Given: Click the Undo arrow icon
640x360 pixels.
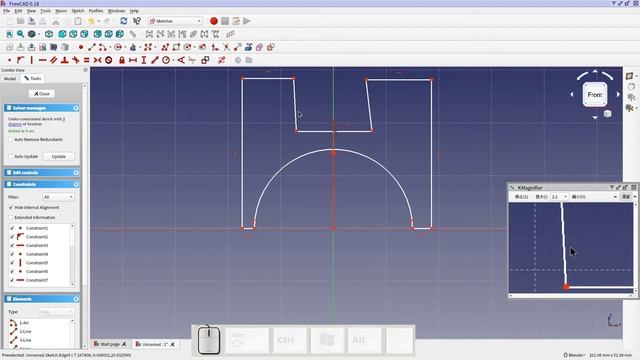Looking at the screenshot, I should (x=91, y=21).
